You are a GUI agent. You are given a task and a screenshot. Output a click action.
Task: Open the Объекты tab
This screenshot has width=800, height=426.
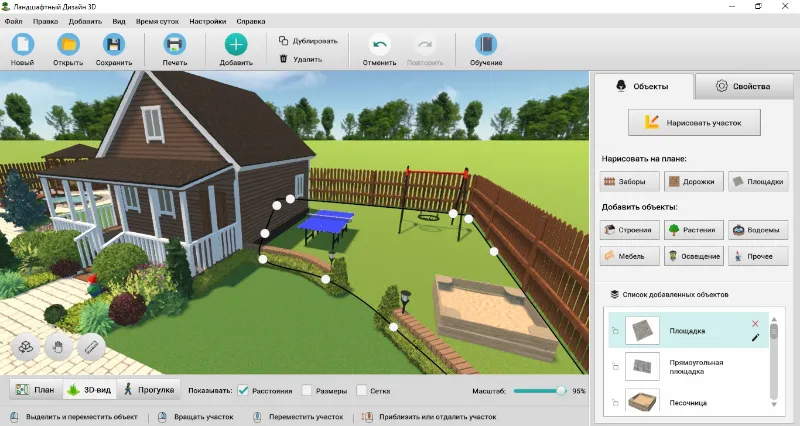[643, 86]
